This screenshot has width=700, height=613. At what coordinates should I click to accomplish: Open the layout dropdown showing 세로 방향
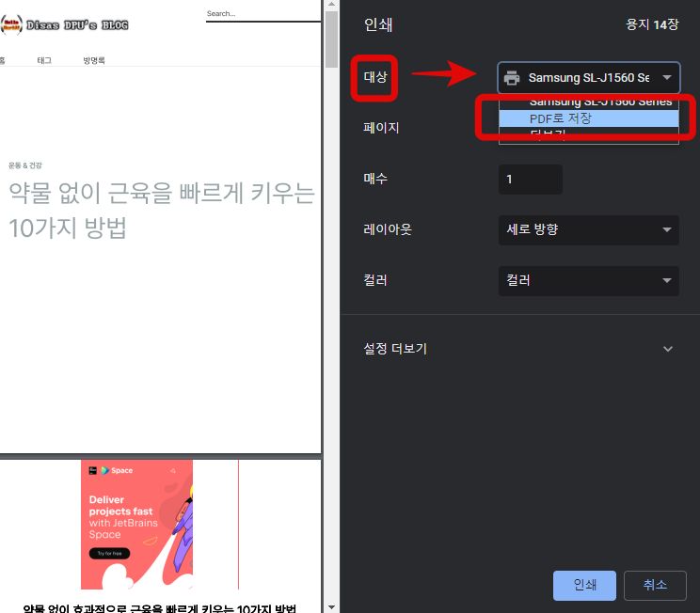(588, 229)
